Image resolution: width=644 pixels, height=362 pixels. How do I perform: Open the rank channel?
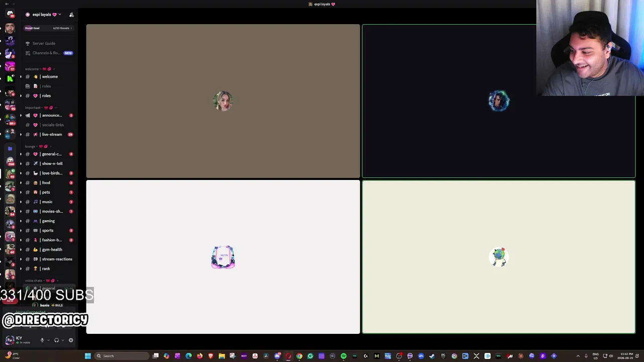pos(48,268)
